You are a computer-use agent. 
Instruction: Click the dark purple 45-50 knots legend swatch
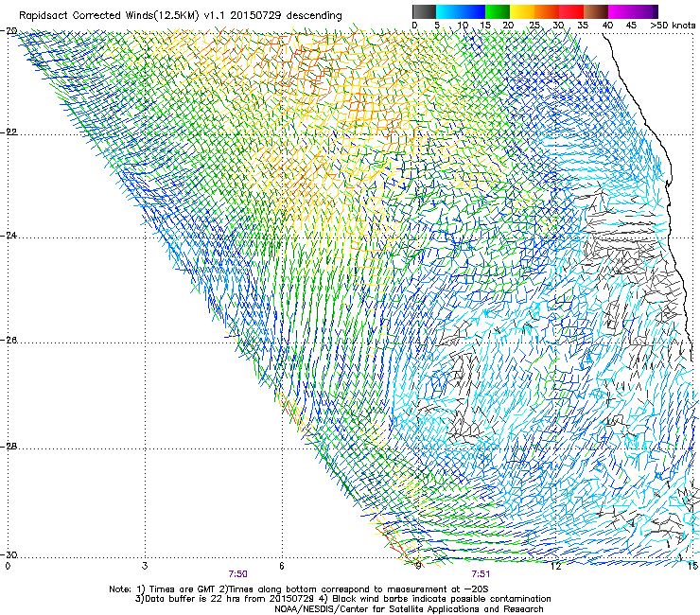[645, 11]
